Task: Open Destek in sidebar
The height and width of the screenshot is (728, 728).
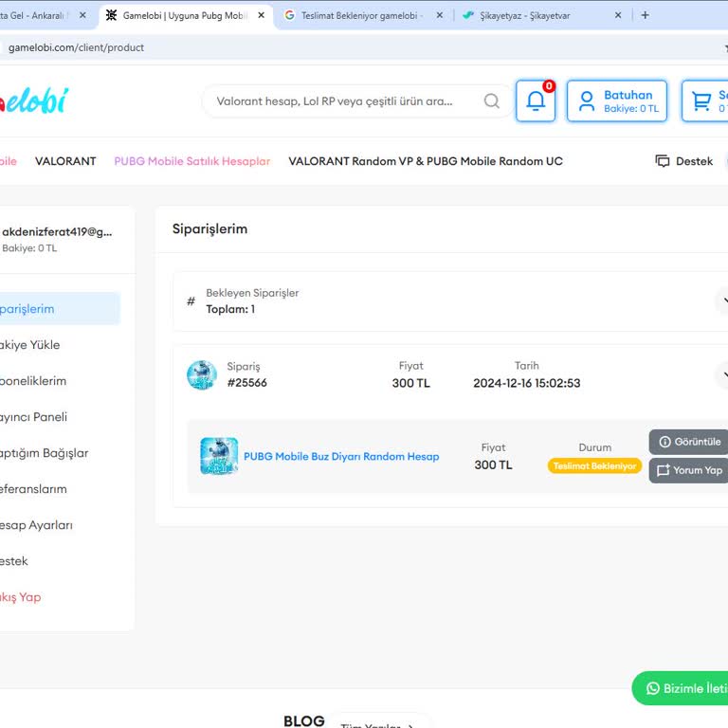Action: [x=14, y=561]
